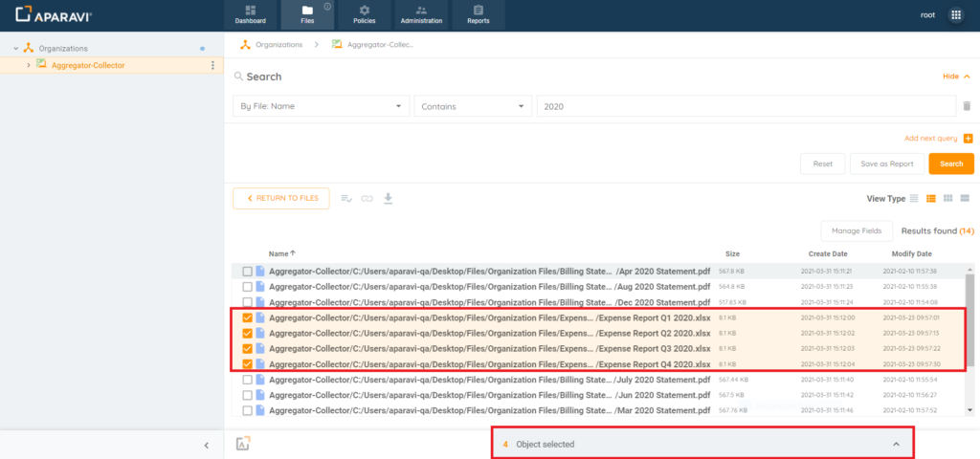Click RETURN TO FILES button
Screen dimensions: 980x459
pos(281,198)
